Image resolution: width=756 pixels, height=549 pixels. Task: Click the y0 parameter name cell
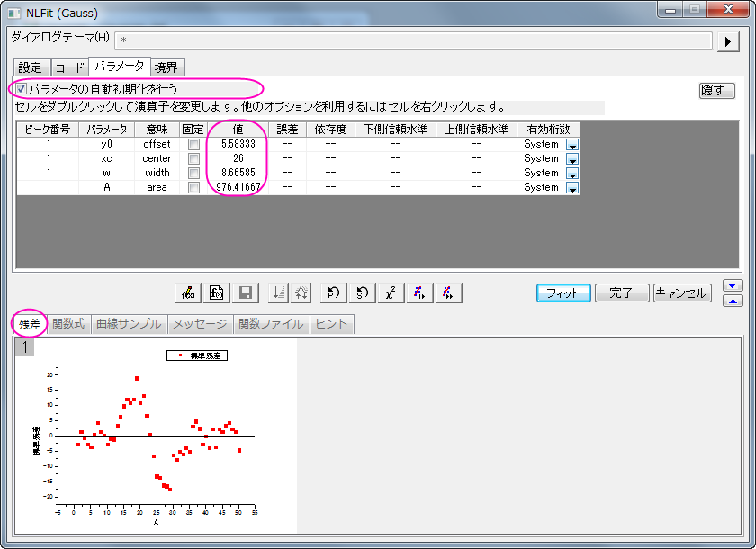tap(106, 144)
